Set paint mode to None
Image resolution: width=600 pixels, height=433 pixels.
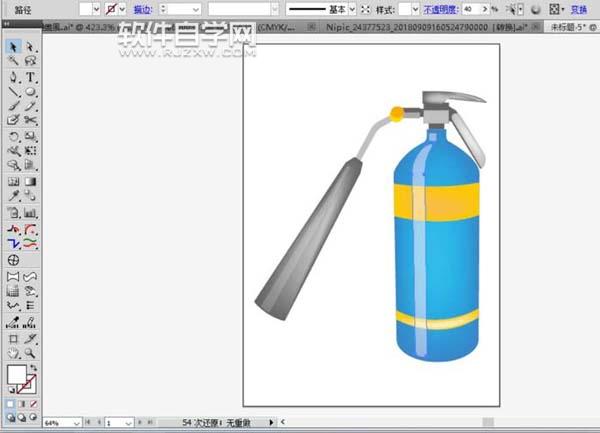(33, 404)
